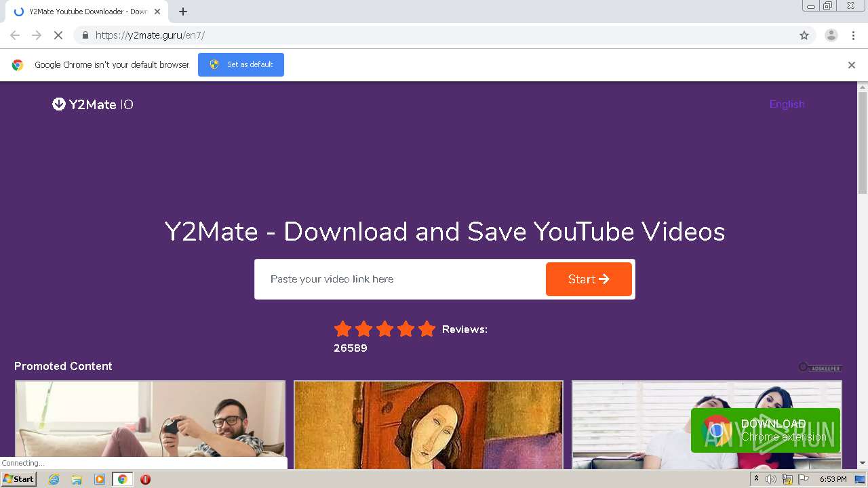Click the network tray icon

pos(787,479)
